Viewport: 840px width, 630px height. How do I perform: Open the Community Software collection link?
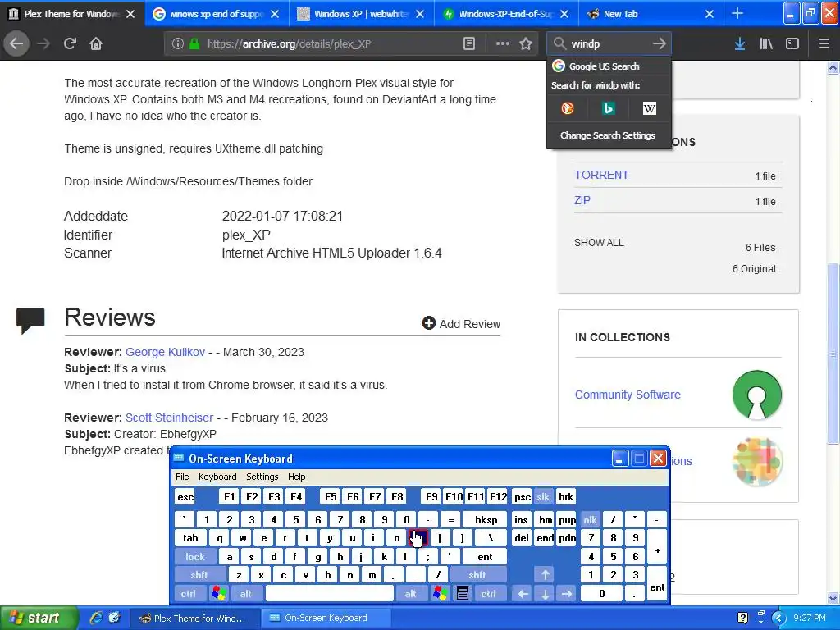coord(628,395)
